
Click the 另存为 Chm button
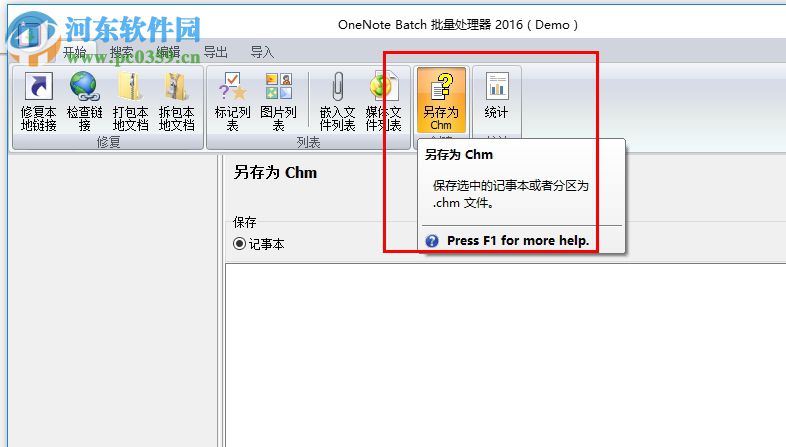click(x=441, y=101)
